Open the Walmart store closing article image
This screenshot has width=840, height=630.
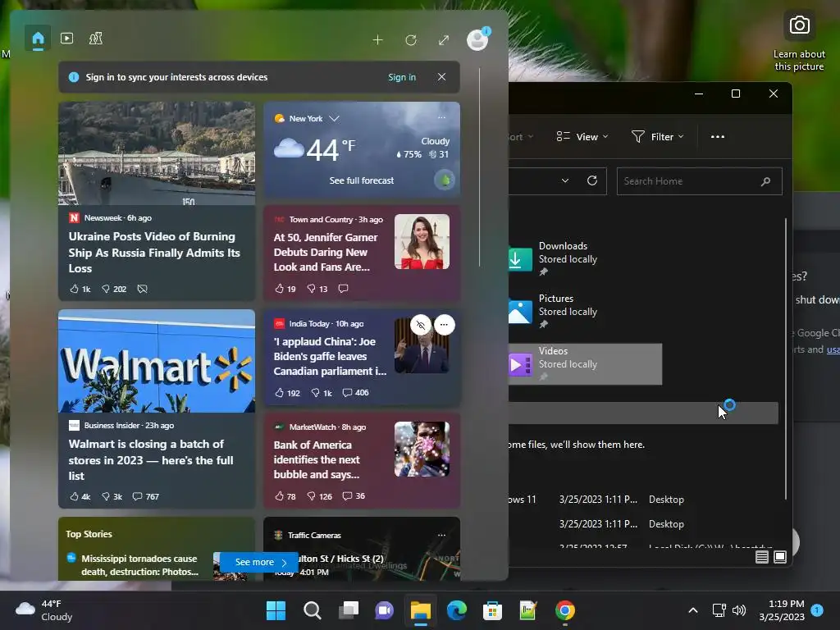coord(157,361)
